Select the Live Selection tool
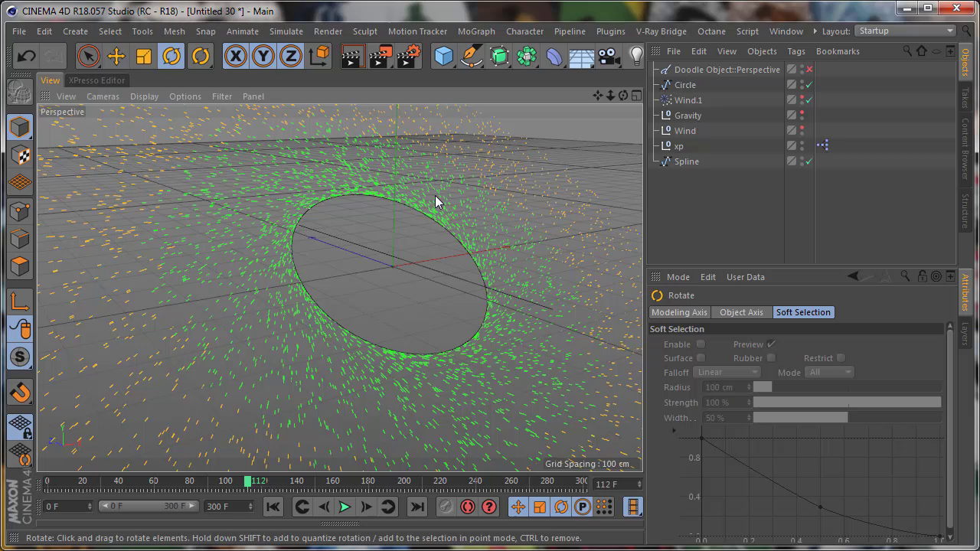Image resolution: width=980 pixels, height=551 pixels. (x=88, y=56)
